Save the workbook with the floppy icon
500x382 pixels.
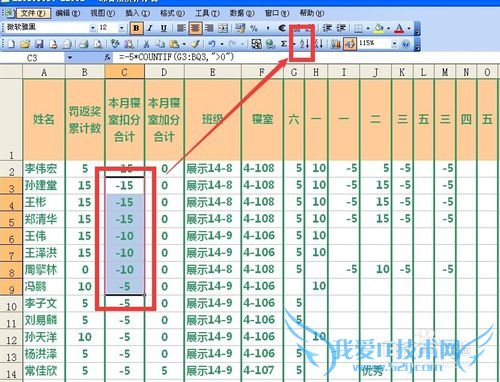[39, 44]
